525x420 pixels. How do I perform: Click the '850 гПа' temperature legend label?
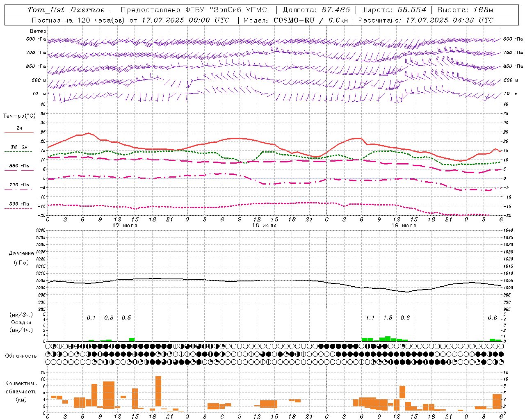19,166
